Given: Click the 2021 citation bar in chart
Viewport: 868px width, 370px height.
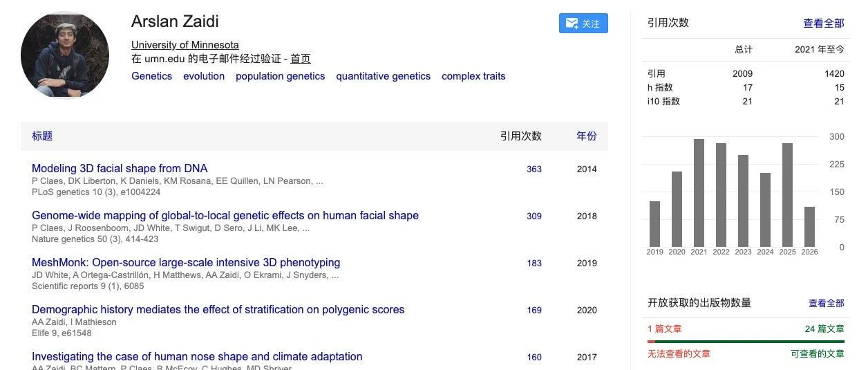Looking at the screenshot, I should point(699,193).
